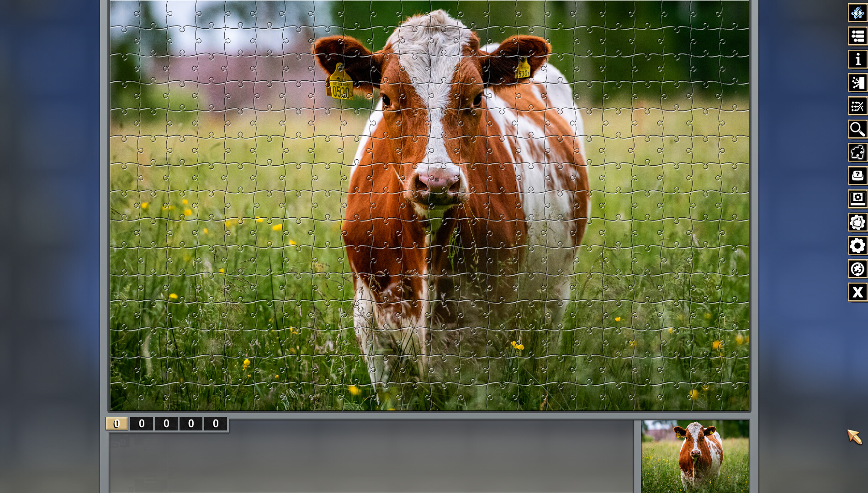Click the circular arrow puzzle reset icon

tap(857, 269)
